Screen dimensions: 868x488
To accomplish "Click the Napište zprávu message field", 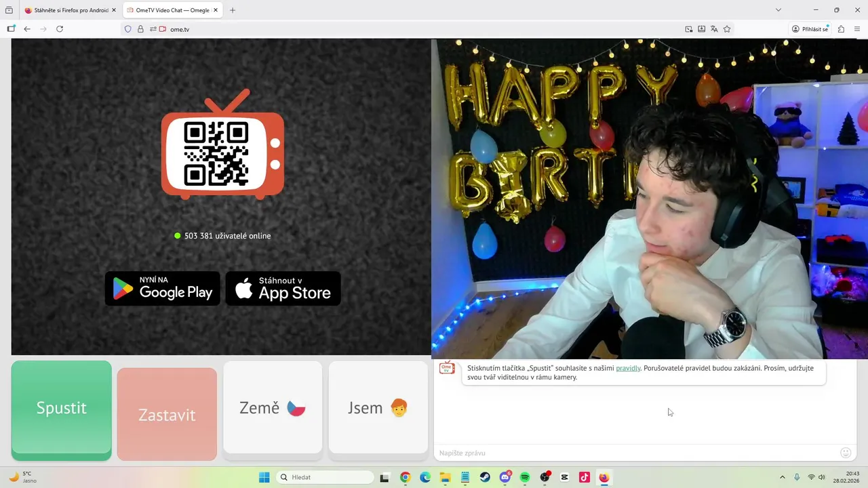I will tap(634, 453).
